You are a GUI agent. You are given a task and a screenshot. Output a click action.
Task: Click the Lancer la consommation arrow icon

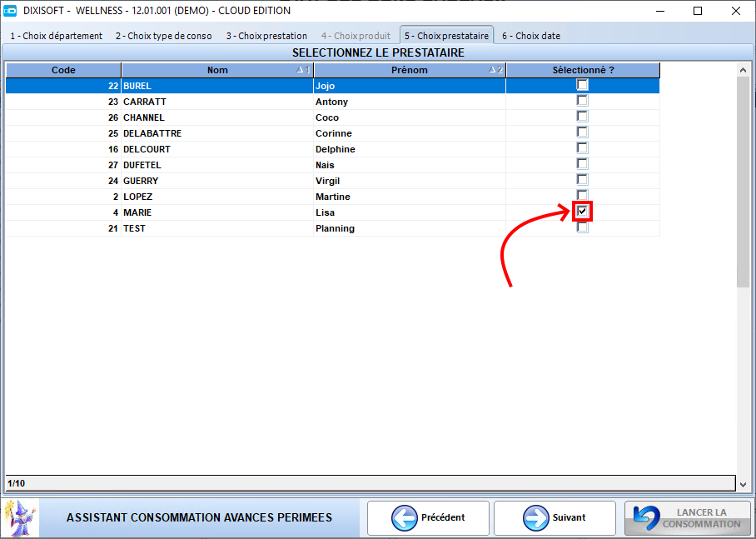[647, 518]
